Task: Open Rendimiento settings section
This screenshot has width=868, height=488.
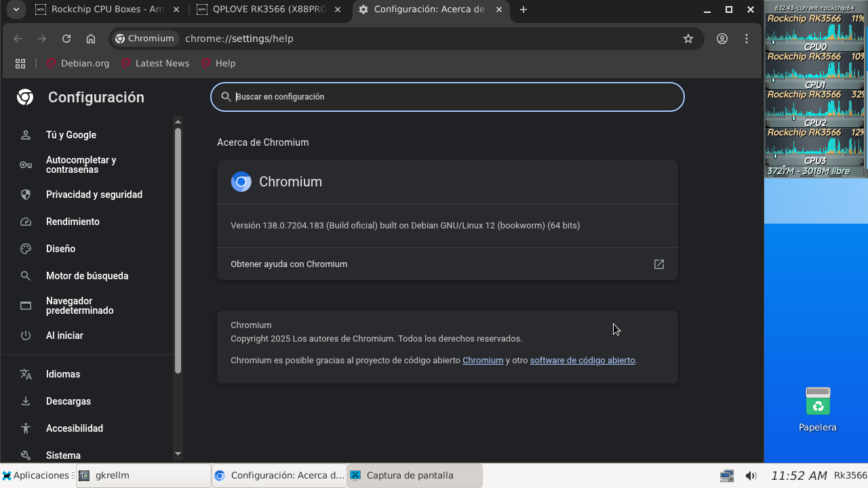Action: (87, 222)
